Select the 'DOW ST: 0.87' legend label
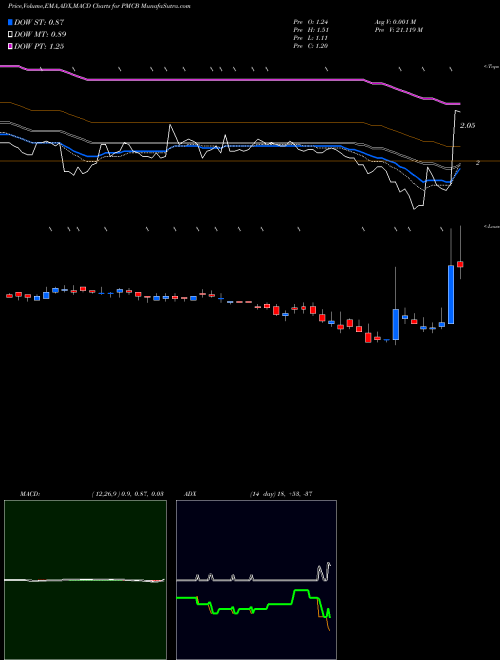500x660 pixels. pos(39,22)
